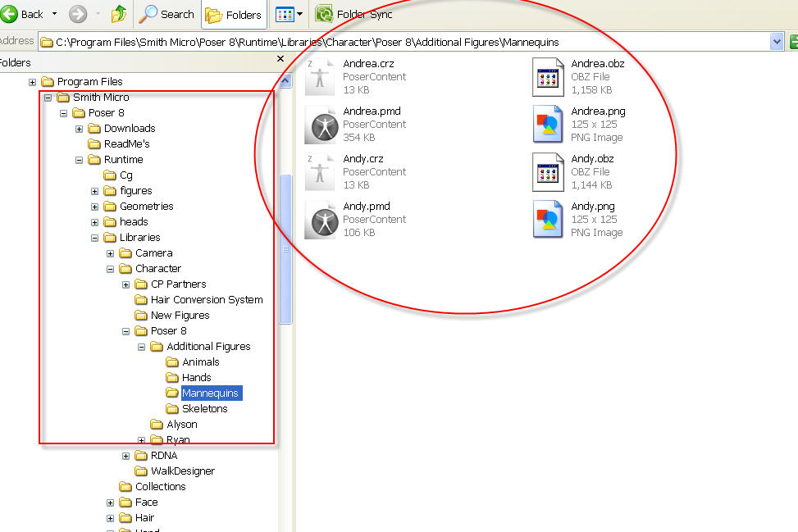Expand the Camera folder node

coord(111,253)
